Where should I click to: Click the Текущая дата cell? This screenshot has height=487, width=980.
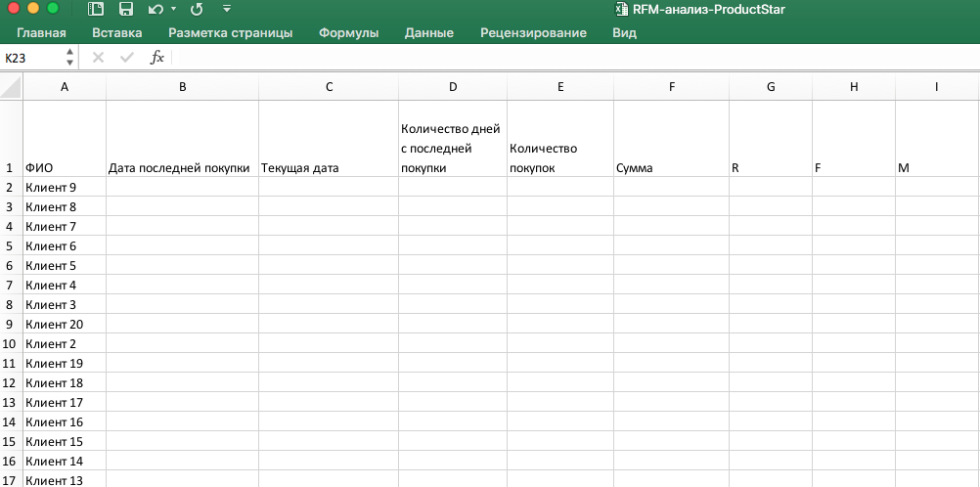329,138
